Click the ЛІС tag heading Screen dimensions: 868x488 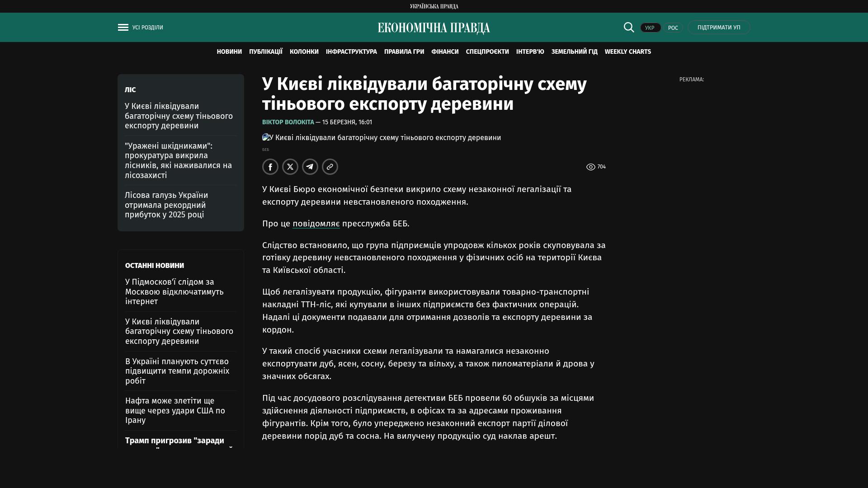[130, 90]
